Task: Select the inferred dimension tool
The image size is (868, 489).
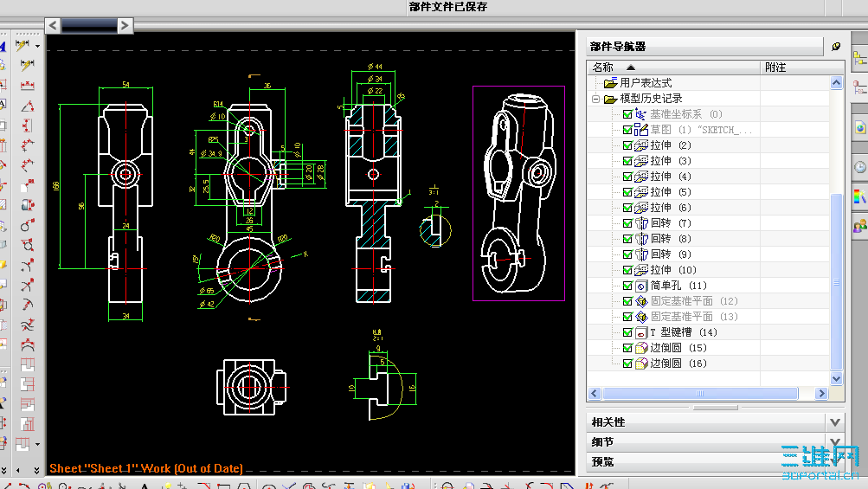Action: coord(23,45)
